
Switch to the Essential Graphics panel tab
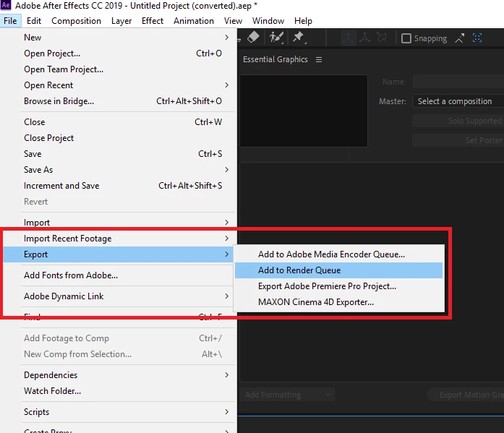point(276,59)
